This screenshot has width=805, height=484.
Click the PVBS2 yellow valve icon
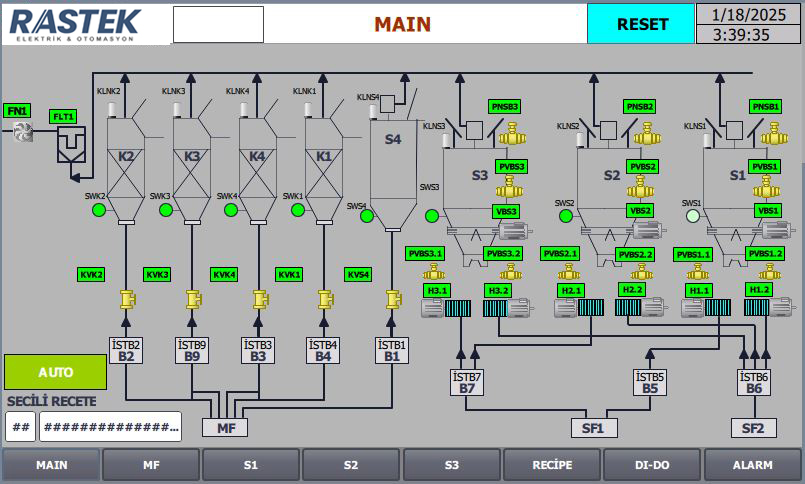coord(640,187)
